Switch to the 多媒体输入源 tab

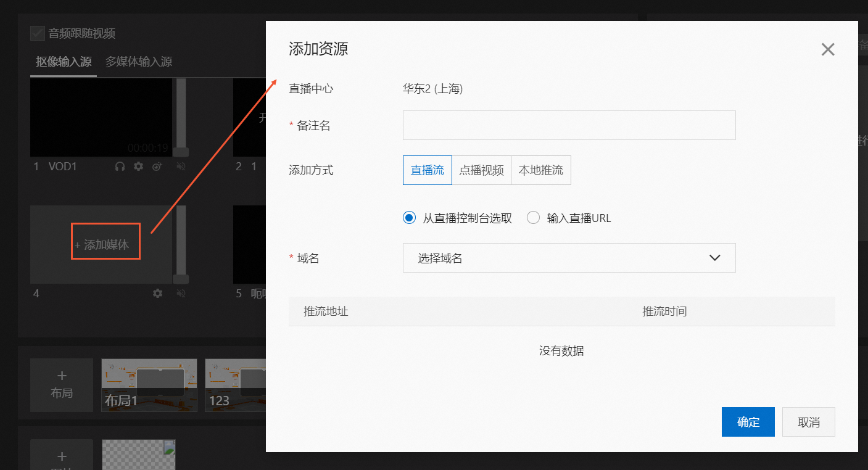point(139,62)
